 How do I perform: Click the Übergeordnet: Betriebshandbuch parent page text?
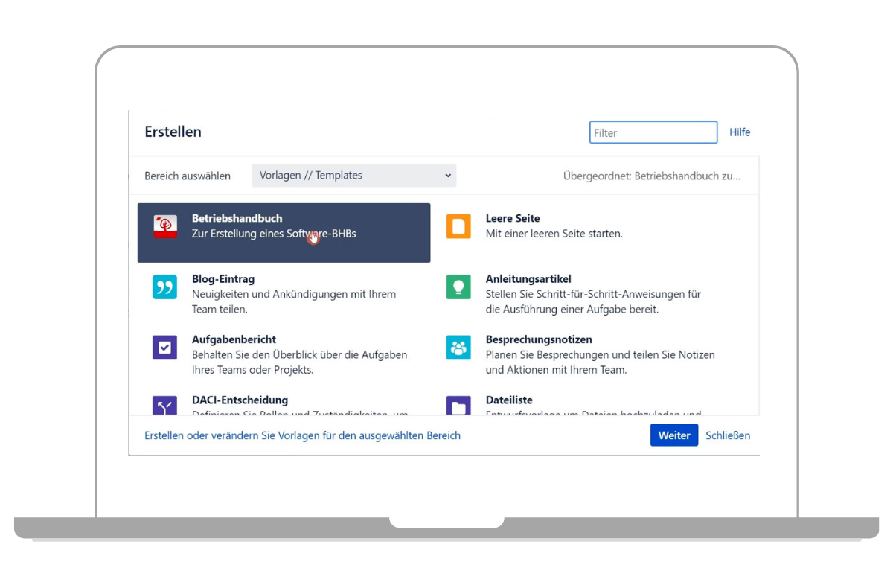coord(651,176)
